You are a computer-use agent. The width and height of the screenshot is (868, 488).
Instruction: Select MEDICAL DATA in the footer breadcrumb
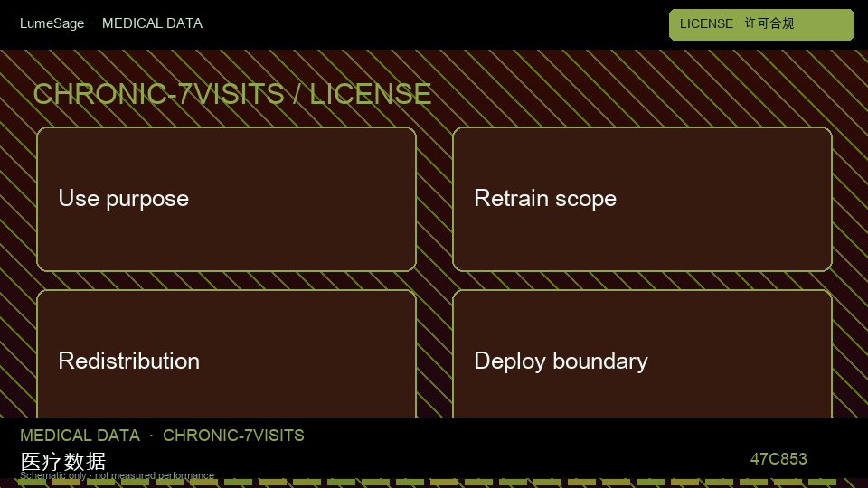(80, 436)
